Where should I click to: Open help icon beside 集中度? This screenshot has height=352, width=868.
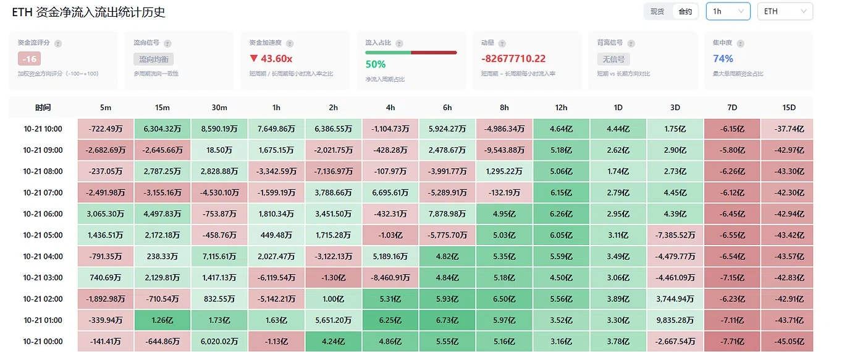740,43
